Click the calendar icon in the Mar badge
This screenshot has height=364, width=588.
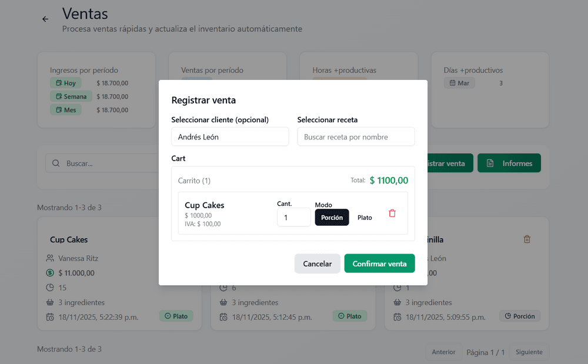point(452,83)
